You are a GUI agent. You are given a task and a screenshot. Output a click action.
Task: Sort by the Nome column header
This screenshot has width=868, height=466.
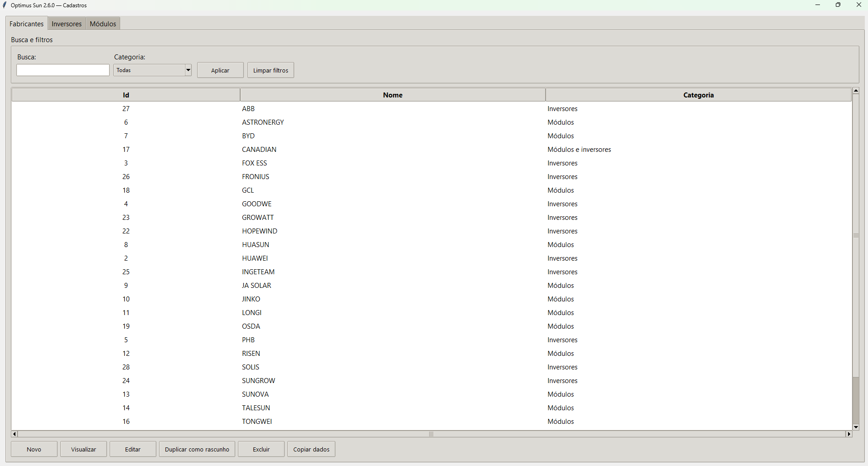[393, 95]
